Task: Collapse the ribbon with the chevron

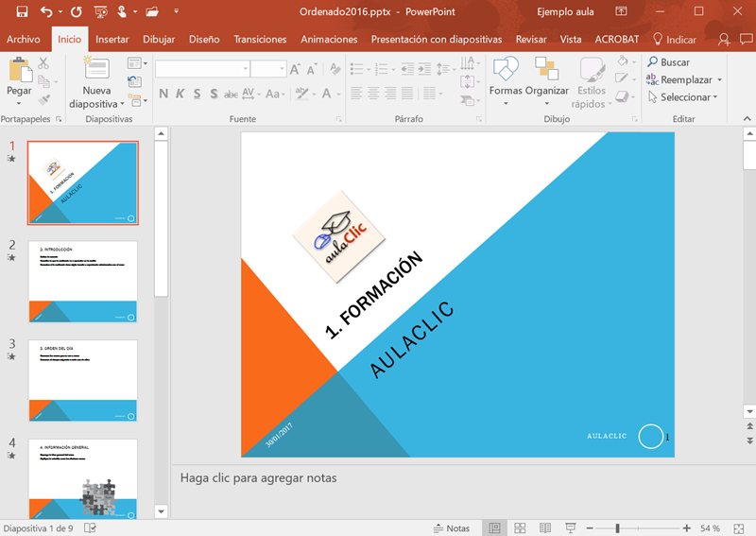Action: (747, 119)
